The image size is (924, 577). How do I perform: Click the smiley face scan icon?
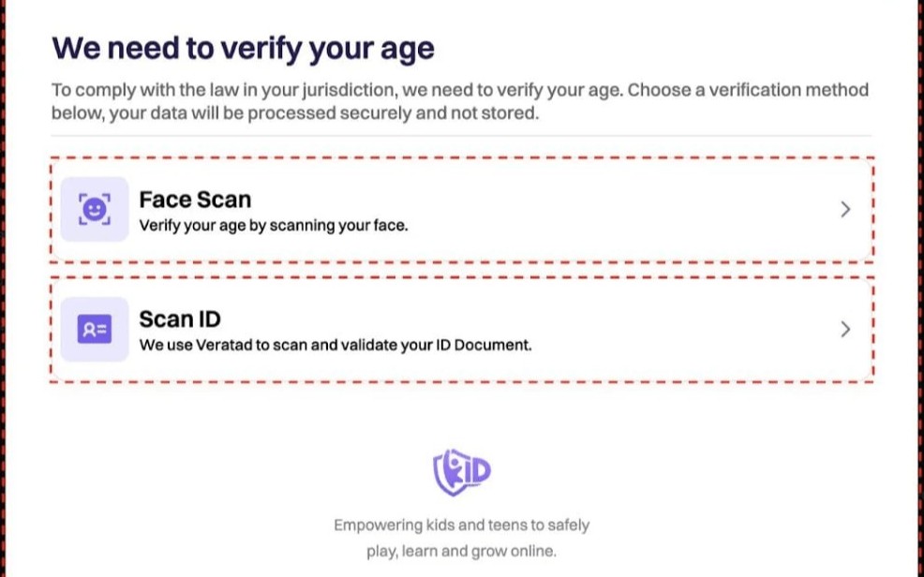(94, 210)
